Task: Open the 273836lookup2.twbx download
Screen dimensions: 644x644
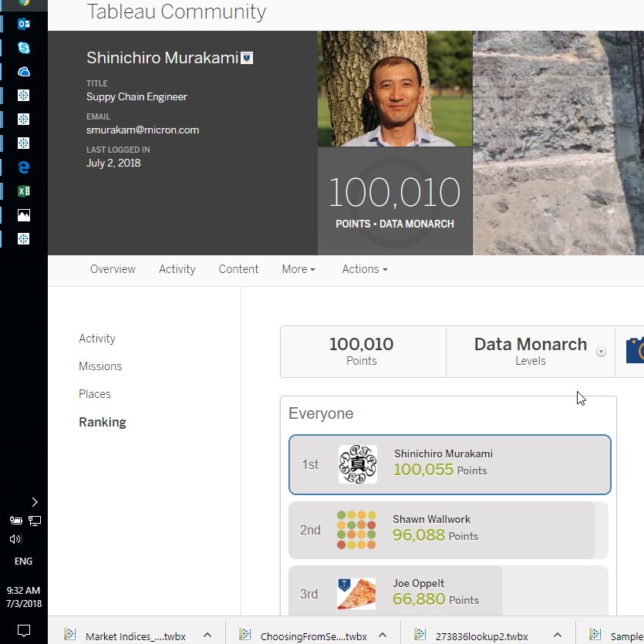Action: [x=481, y=636]
